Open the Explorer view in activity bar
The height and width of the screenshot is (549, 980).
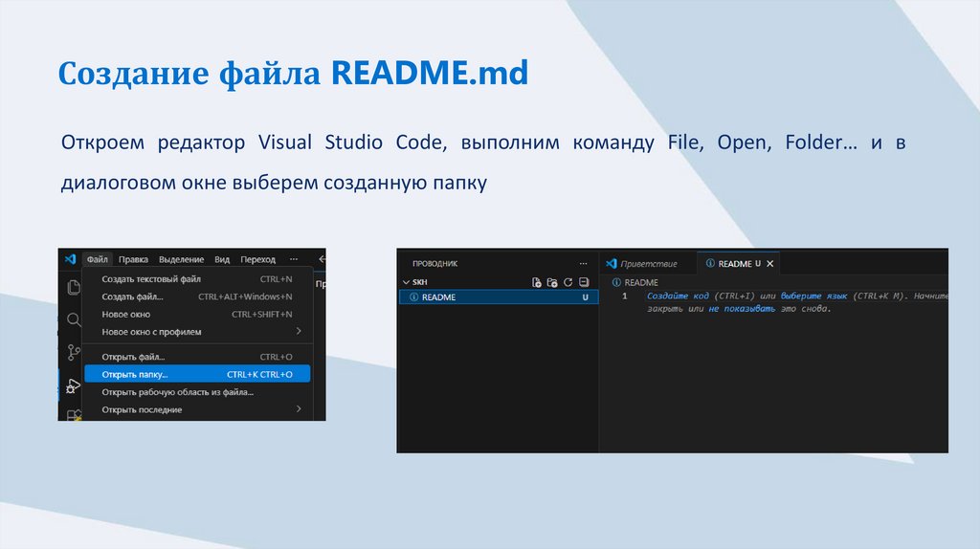click(x=74, y=287)
